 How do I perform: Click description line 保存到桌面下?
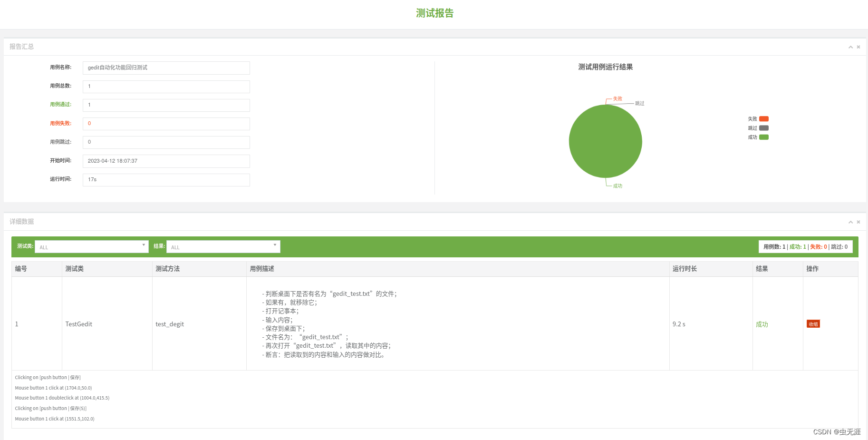pyautogui.click(x=283, y=329)
